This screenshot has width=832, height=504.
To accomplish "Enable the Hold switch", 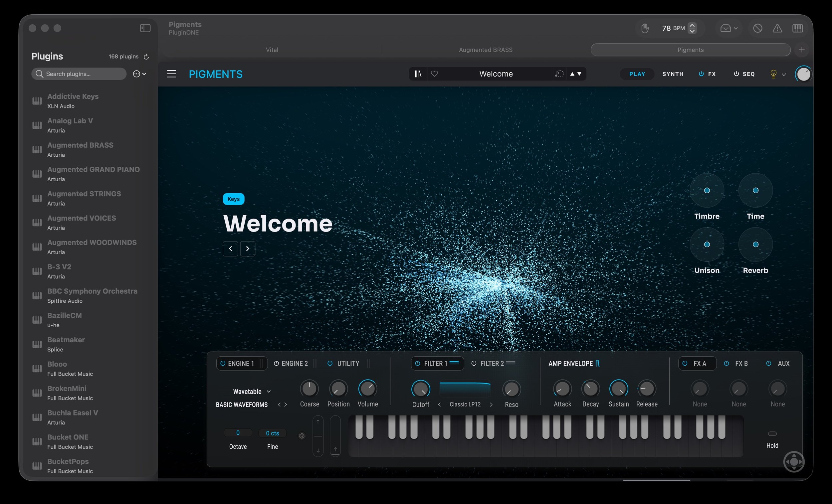I will pos(772,434).
